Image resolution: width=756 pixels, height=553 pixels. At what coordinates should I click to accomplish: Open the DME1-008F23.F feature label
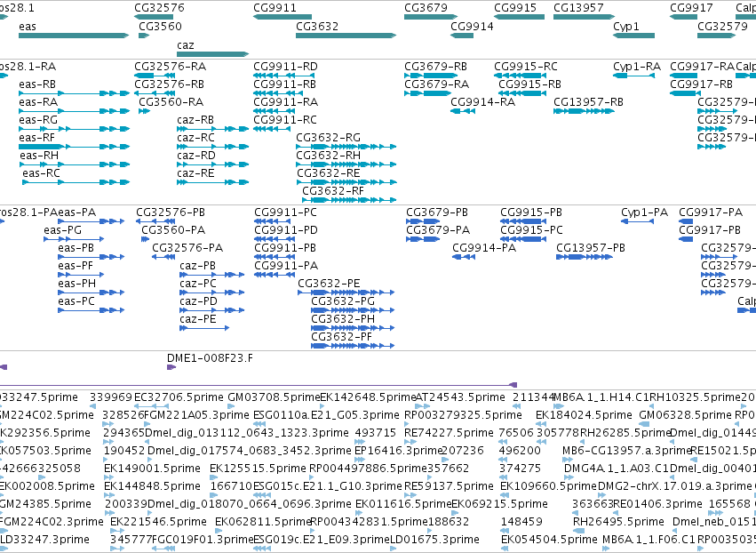[x=210, y=358]
